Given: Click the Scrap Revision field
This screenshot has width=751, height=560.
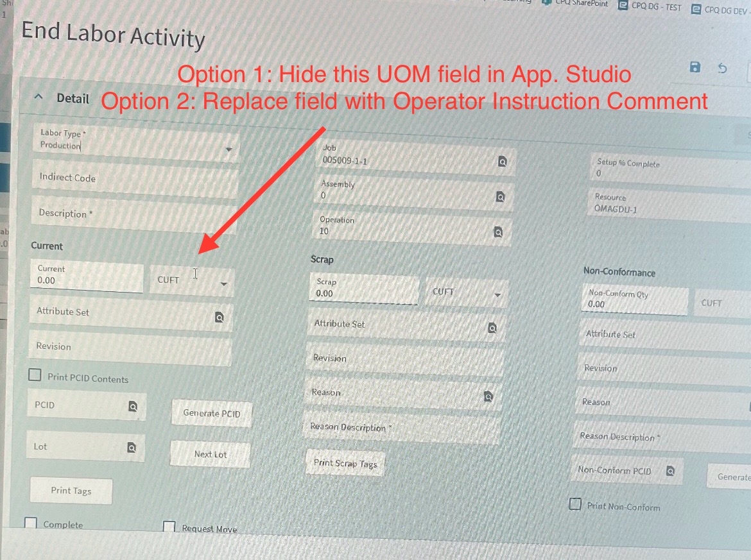Looking at the screenshot, I should tap(405, 359).
